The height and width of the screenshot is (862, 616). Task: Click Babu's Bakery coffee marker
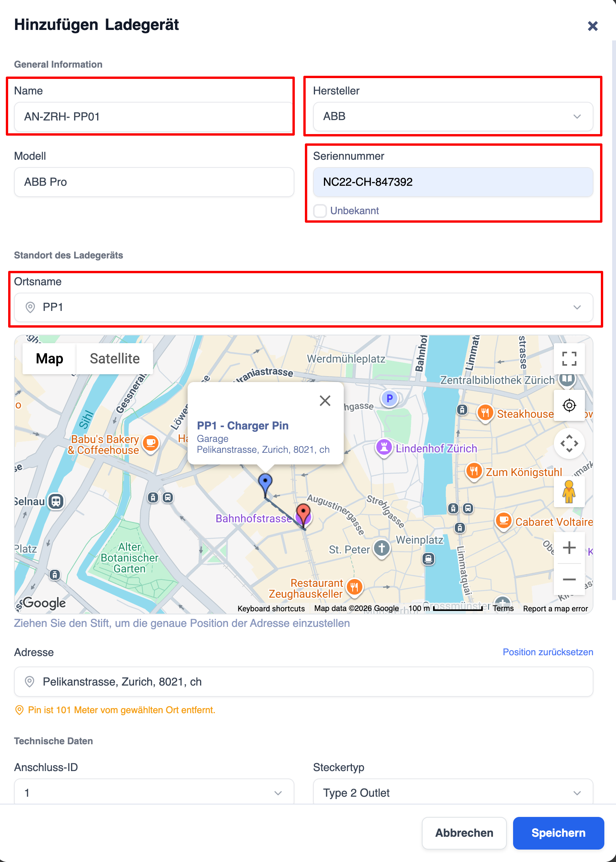pyautogui.click(x=151, y=444)
